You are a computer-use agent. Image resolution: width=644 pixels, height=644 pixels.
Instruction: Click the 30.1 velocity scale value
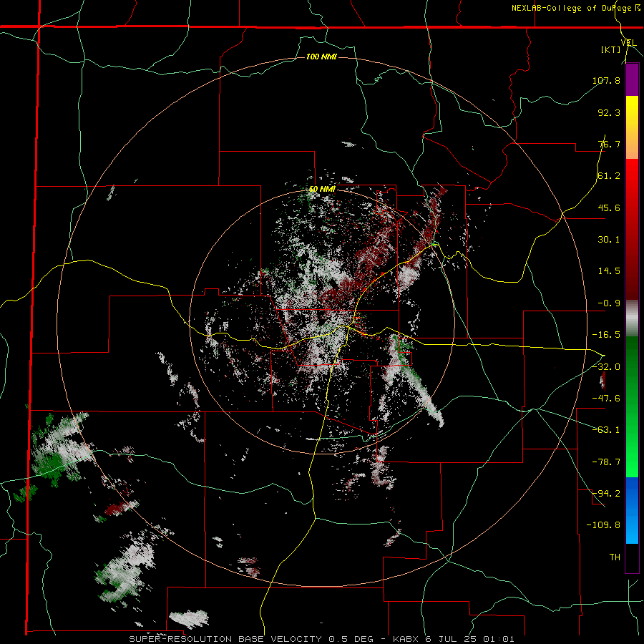coord(609,240)
